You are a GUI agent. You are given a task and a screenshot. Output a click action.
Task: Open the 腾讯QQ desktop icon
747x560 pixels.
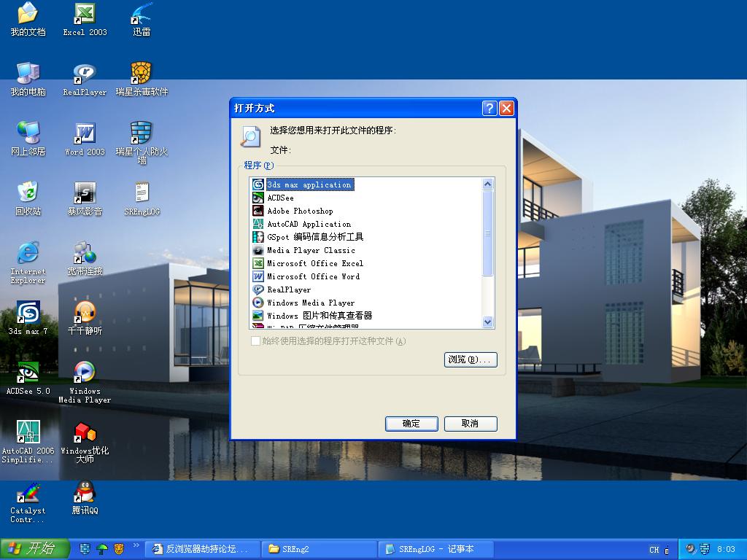point(85,494)
